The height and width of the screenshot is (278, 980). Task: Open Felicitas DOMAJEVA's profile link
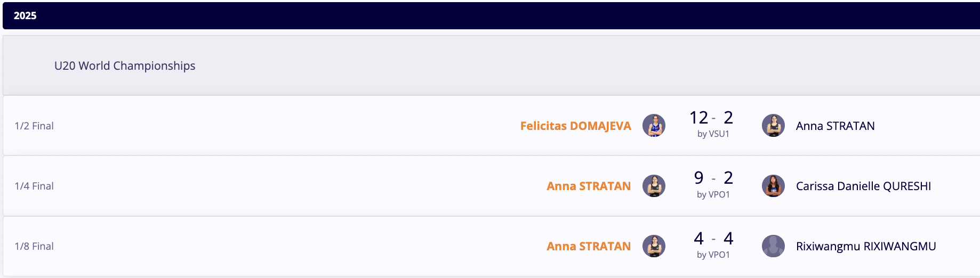pyautogui.click(x=575, y=126)
